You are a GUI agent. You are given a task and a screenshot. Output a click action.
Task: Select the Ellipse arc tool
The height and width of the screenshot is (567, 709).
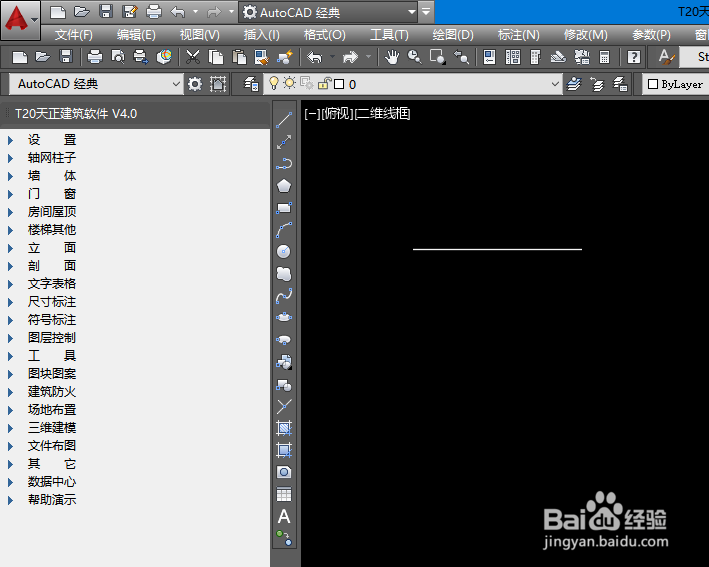point(284,340)
